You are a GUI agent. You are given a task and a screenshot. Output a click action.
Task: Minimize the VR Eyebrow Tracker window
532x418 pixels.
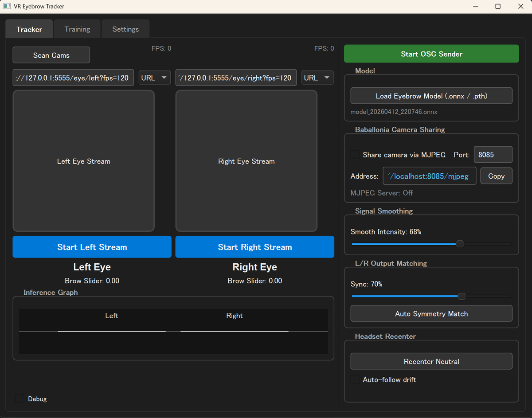476,7
